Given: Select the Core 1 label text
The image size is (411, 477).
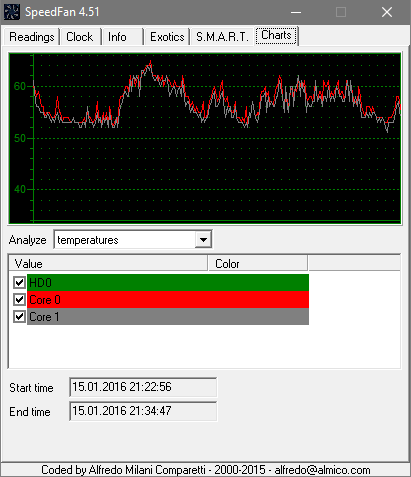Looking at the screenshot, I should [x=44, y=317].
